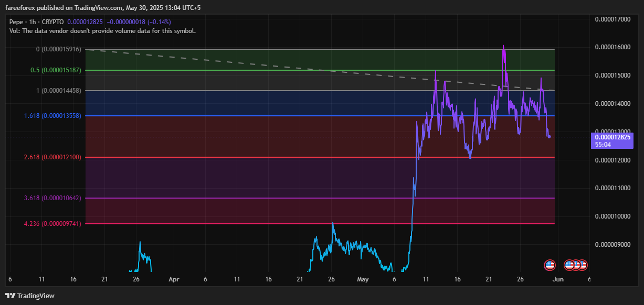
Task: Click price axis label 0.000010000
Action: 612,216
